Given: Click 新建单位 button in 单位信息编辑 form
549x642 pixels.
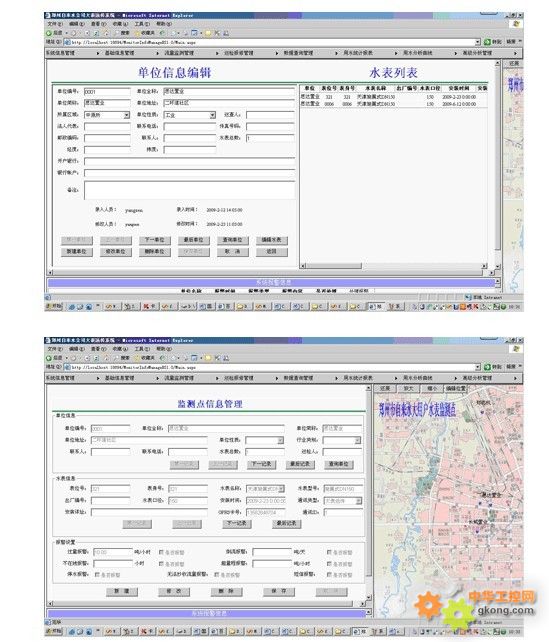Looking at the screenshot, I should tap(77, 252).
